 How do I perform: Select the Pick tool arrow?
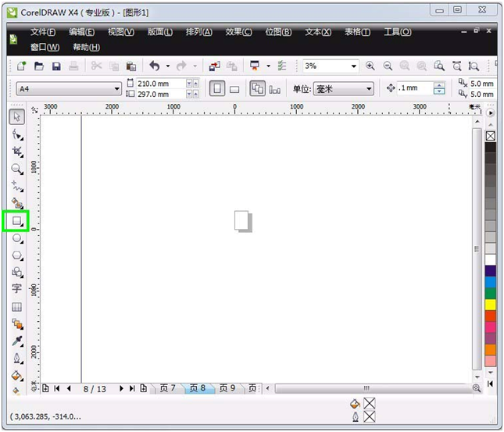point(16,116)
